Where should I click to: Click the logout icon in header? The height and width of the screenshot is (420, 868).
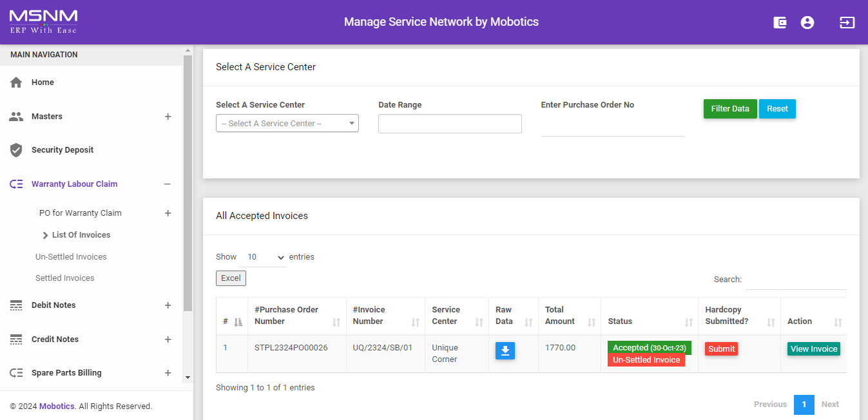[x=847, y=23]
